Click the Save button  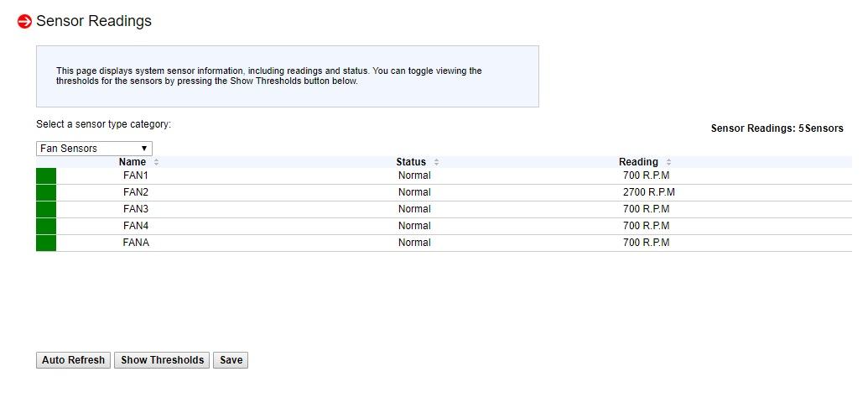point(231,360)
